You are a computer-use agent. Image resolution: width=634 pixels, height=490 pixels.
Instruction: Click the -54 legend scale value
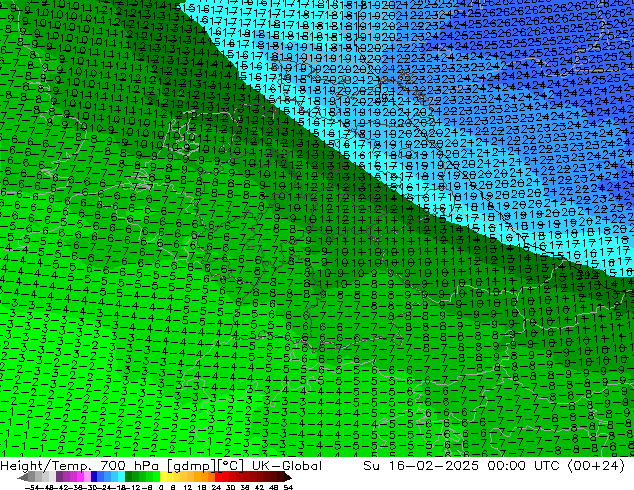pyautogui.click(x=32, y=487)
